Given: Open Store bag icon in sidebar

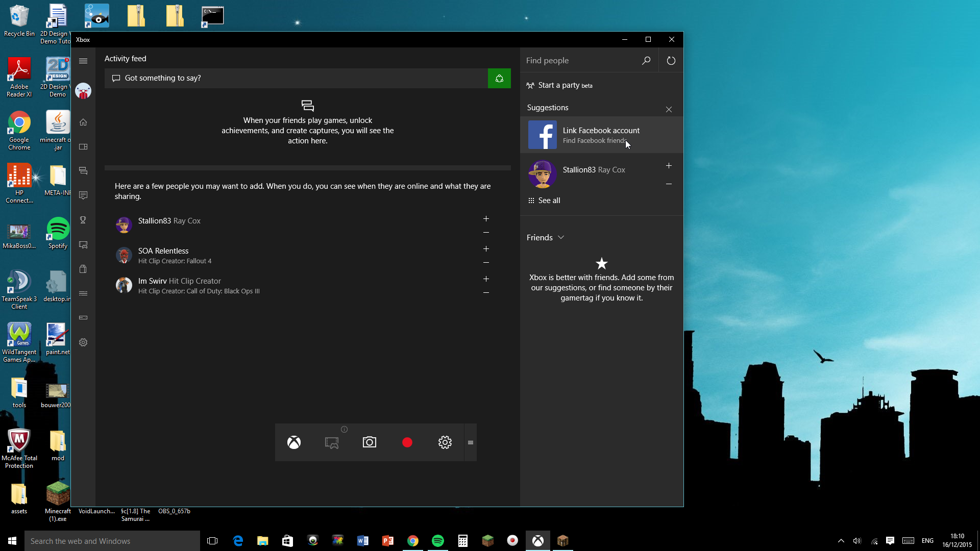Looking at the screenshot, I should [x=83, y=269].
